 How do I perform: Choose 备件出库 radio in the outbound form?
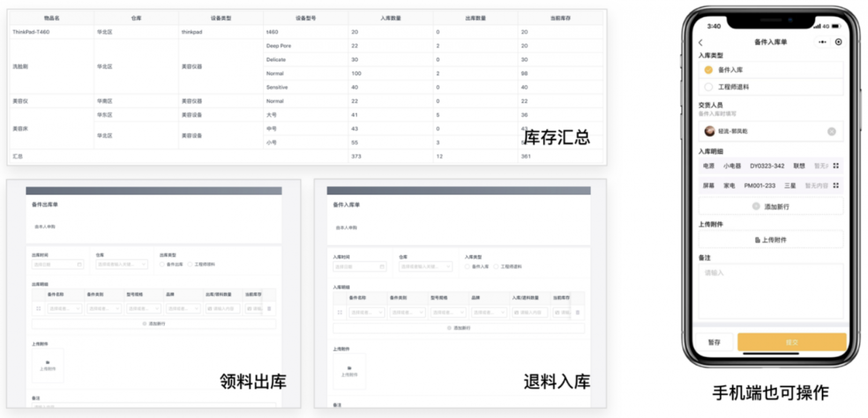tap(162, 264)
